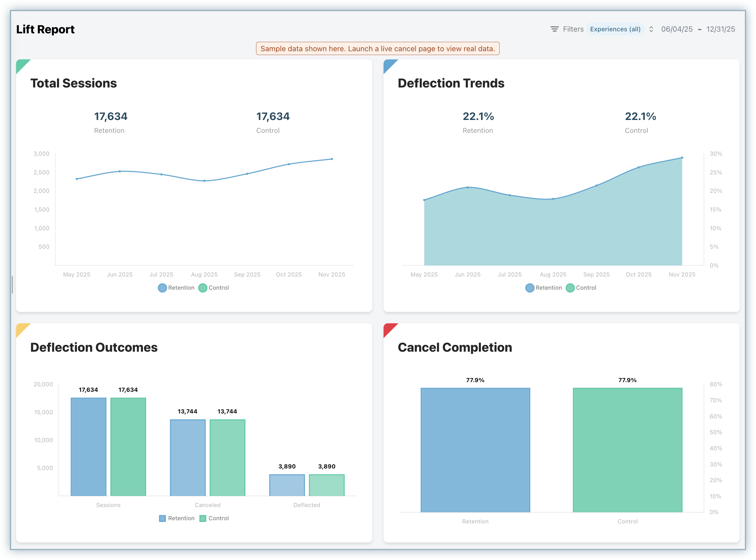Toggle Control legend square in Deflection Outcomes
Screen dimensions: 756x560
point(203,518)
